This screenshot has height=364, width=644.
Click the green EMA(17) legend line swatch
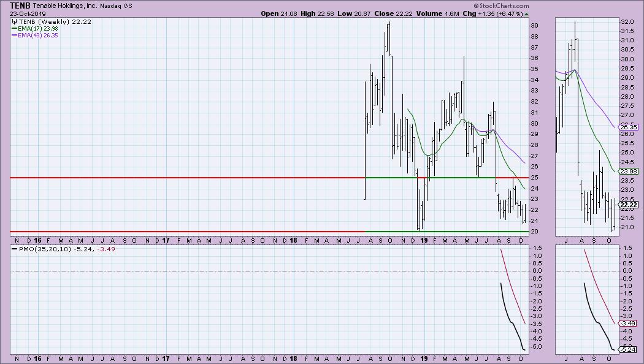pyautogui.click(x=14, y=29)
